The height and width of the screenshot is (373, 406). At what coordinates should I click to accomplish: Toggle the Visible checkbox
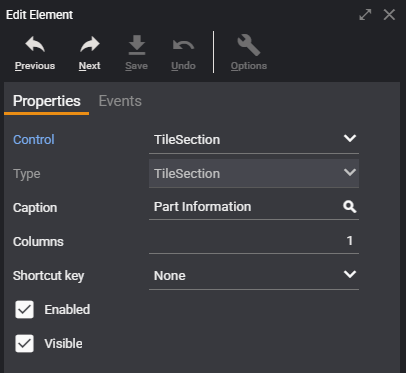tap(24, 343)
